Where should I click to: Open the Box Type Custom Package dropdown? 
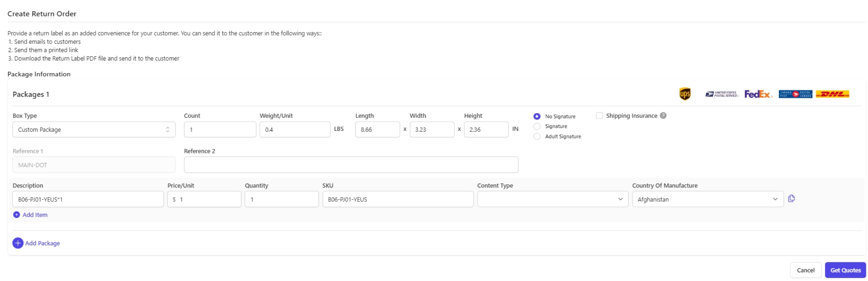[94, 130]
